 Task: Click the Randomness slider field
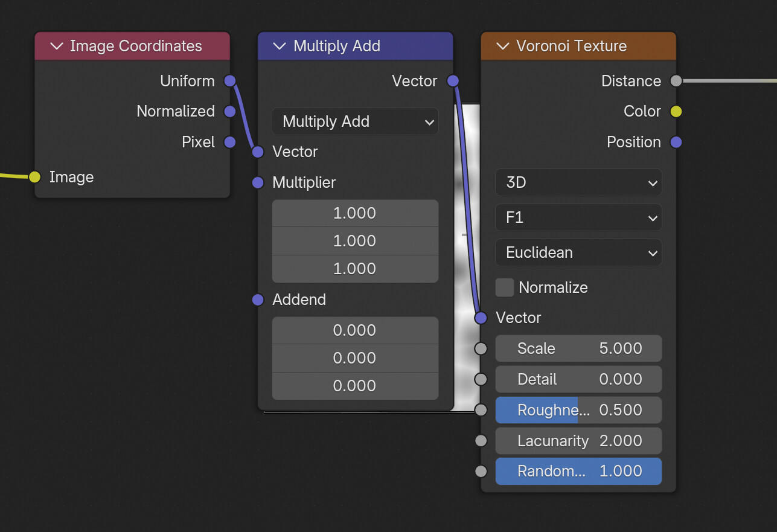[578, 471]
